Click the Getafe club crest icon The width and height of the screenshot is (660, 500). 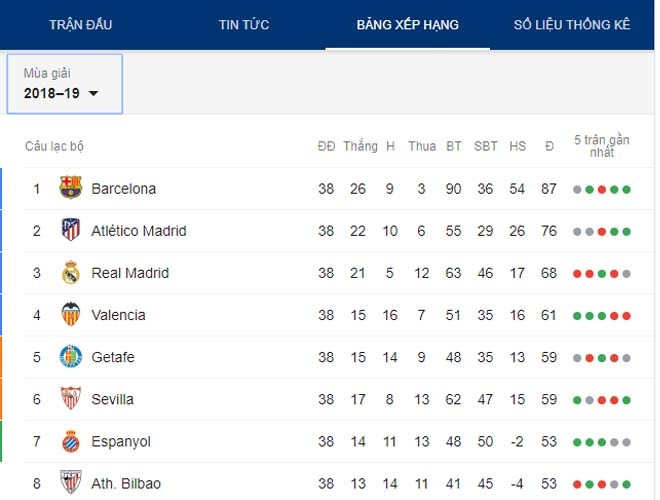pyautogui.click(x=70, y=357)
